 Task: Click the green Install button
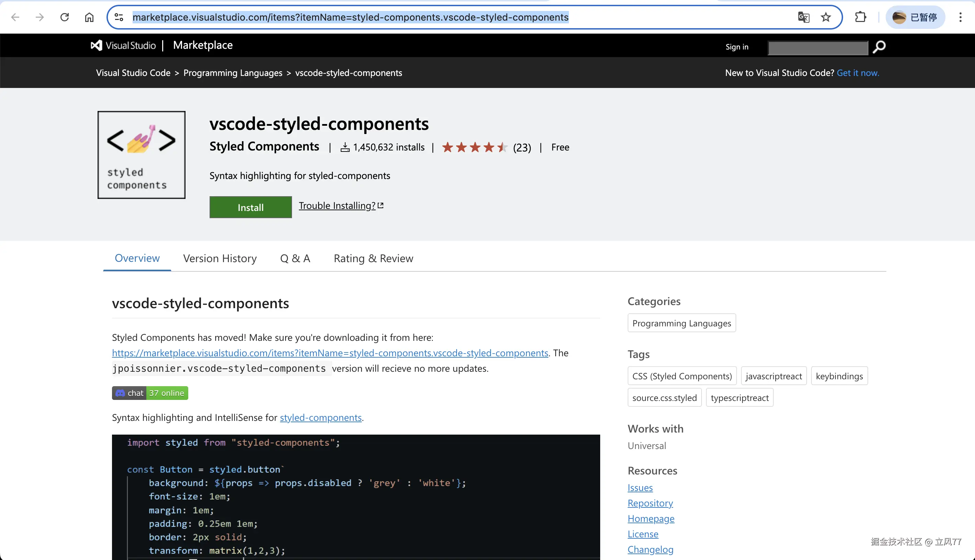click(x=251, y=207)
